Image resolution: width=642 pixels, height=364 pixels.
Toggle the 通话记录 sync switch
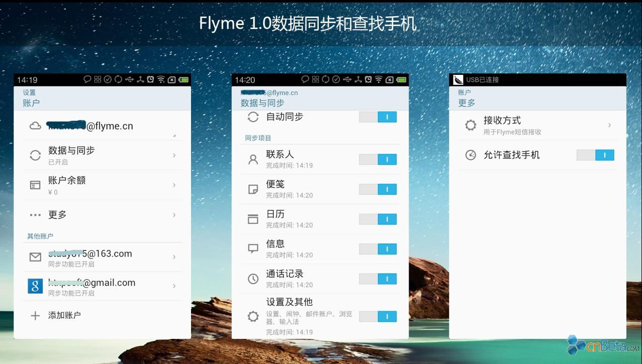click(x=378, y=279)
